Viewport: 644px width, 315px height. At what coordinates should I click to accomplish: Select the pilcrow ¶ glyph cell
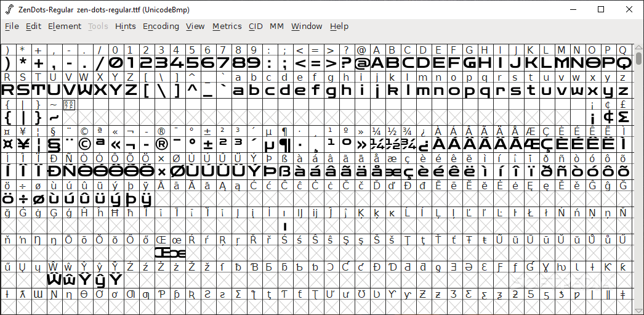tap(284, 144)
